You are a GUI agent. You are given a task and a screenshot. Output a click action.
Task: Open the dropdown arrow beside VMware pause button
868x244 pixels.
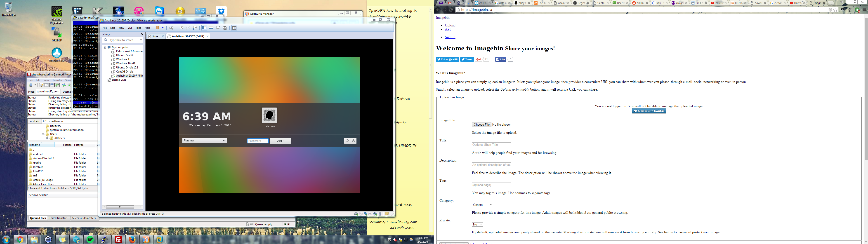tap(163, 28)
